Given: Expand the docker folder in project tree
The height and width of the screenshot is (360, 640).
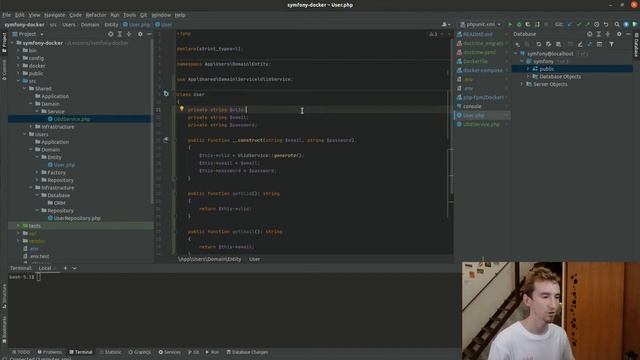Looking at the screenshot, I should point(18,66).
